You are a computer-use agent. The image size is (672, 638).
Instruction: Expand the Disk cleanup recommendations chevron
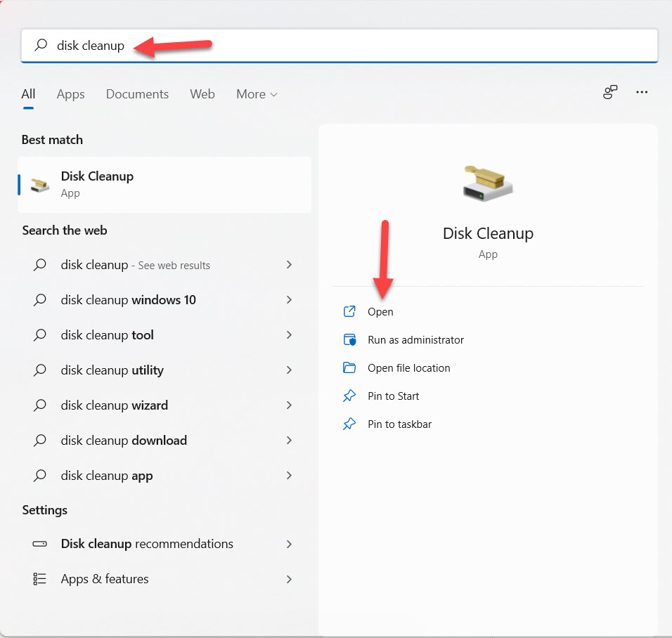[x=289, y=544]
